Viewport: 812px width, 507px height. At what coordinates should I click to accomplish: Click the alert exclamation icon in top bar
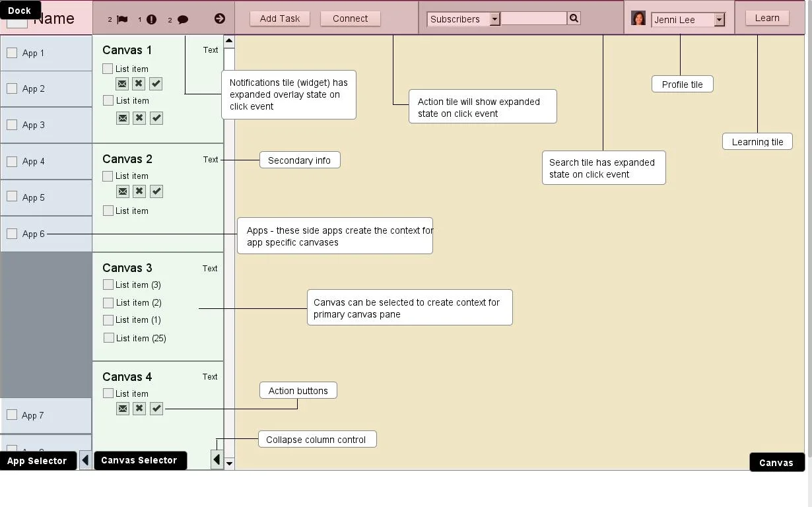click(x=151, y=19)
